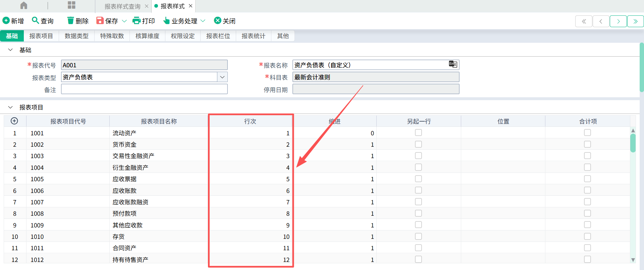Click the 新增 add icon

pyautogui.click(x=6, y=20)
